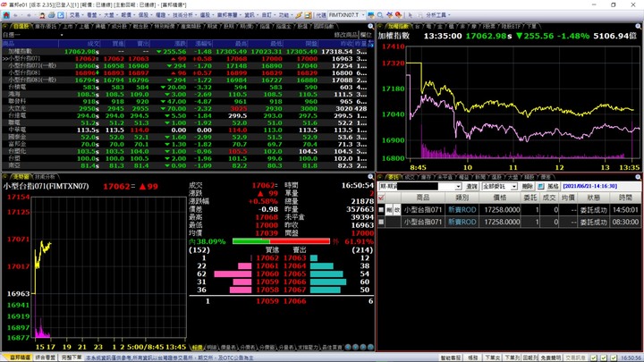Screen dimensions: 644x362
Task: Click the 刪除 delete button in order panel
Action: click(x=528, y=186)
